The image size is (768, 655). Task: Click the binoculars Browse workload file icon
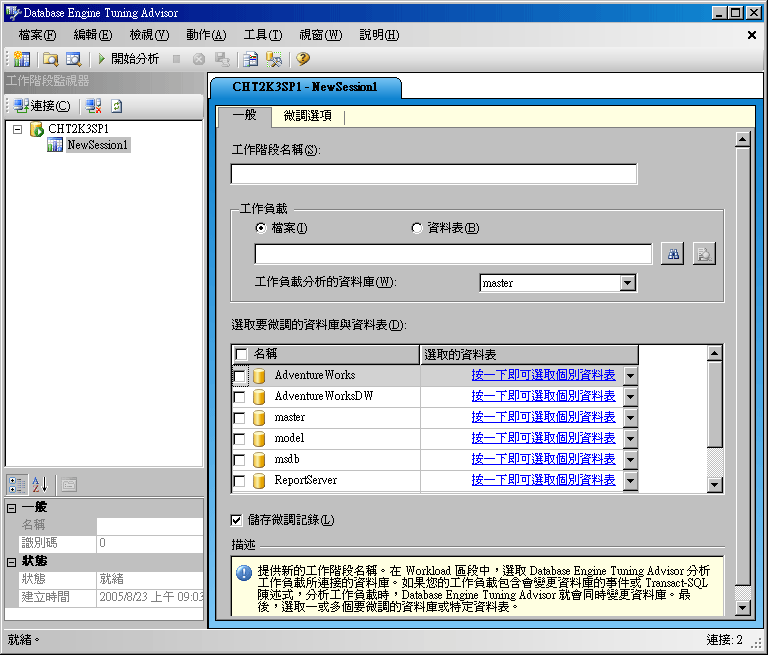tap(673, 254)
